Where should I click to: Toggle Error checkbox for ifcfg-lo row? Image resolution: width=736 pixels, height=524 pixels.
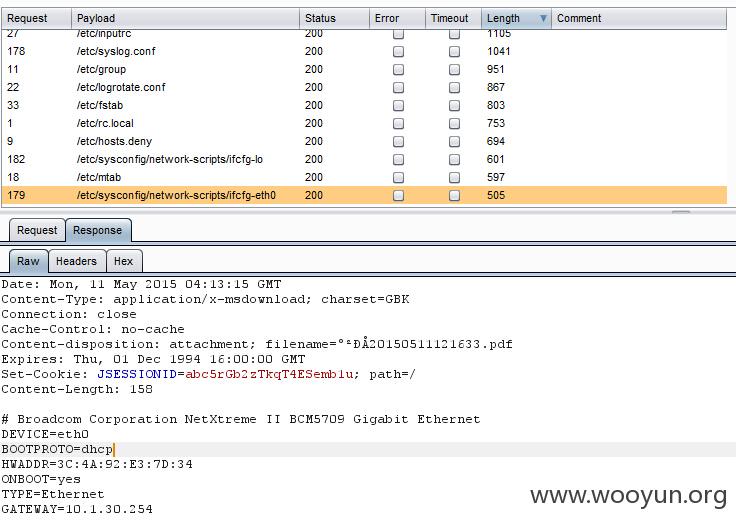[x=399, y=160]
